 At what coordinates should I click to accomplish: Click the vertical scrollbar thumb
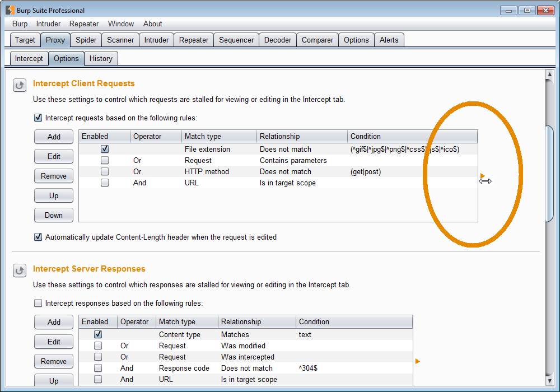pyautogui.click(x=550, y=174)
